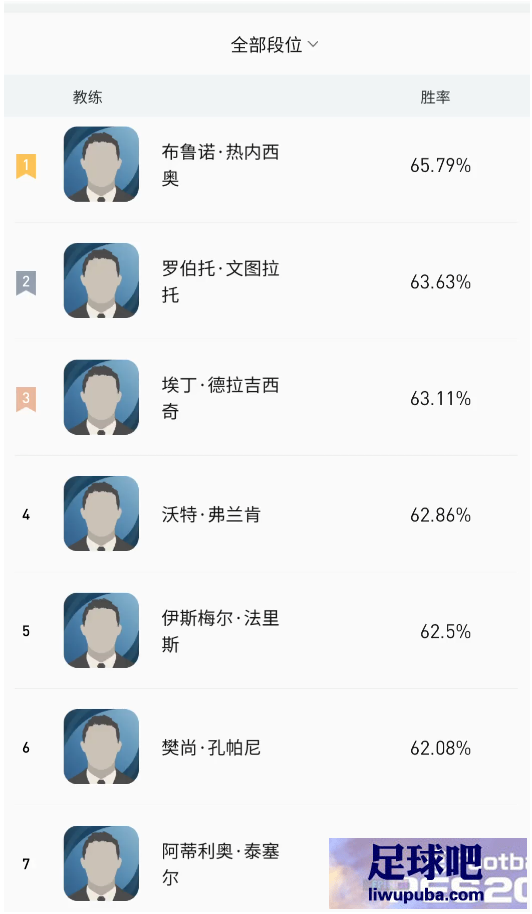532x914 pixels.
Task: Open the 全部段位 rank filter dropdown
Action: (x=274, y=45)
